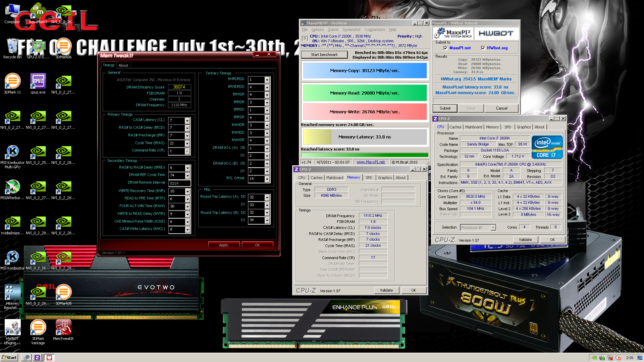Viewport: 644px width, 362px height.
Task: Expand the WRITE Recovery Time (tWR) dropdown
Action: pyautogui.click(x=188, y=191)
